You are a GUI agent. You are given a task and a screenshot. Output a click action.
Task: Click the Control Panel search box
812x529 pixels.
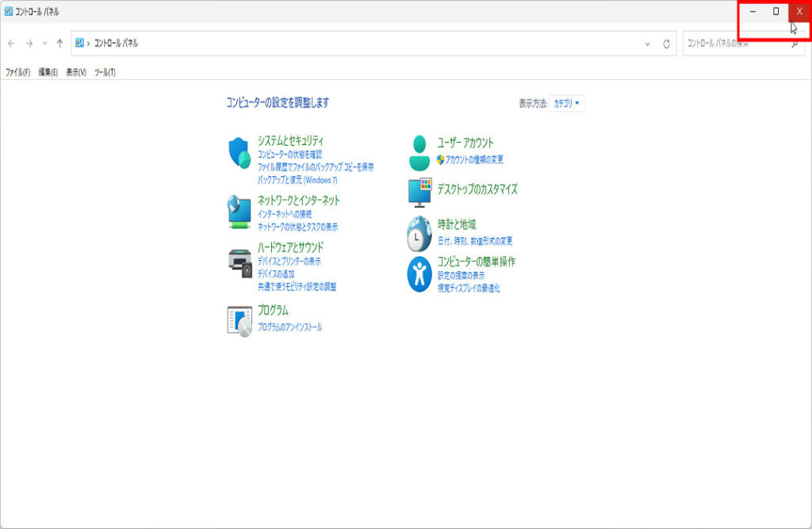coord(736,44)
